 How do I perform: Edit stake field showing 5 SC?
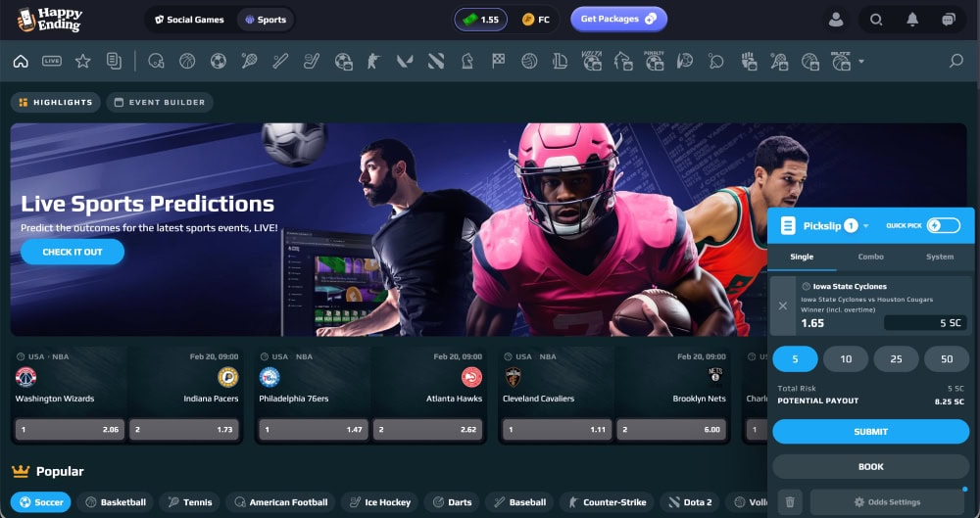[x=925, y=323]
